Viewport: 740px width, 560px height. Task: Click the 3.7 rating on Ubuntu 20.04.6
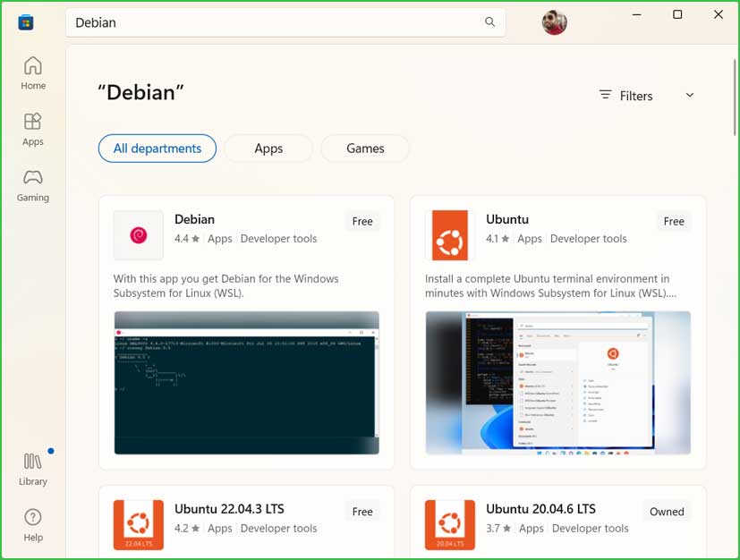click(498, 529)
